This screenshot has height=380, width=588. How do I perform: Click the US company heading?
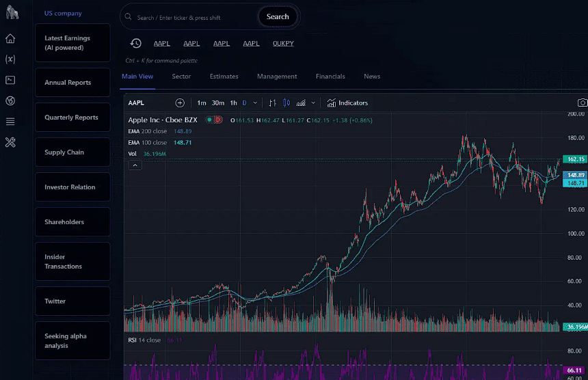pos(63,14)
